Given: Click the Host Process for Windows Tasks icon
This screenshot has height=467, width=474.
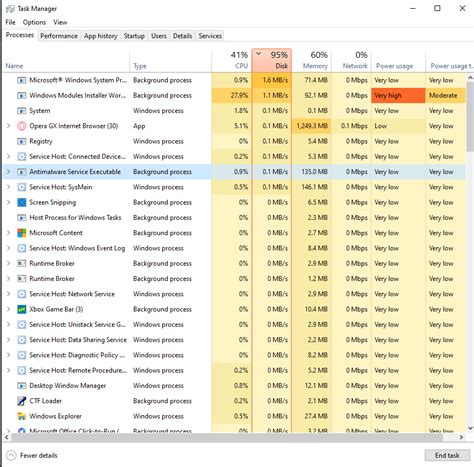Looking at the screenshot, I should click(22, 218).
